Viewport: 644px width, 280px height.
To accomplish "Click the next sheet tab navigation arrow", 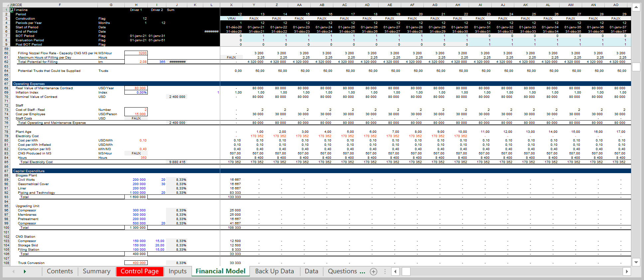I will (25, 272).
